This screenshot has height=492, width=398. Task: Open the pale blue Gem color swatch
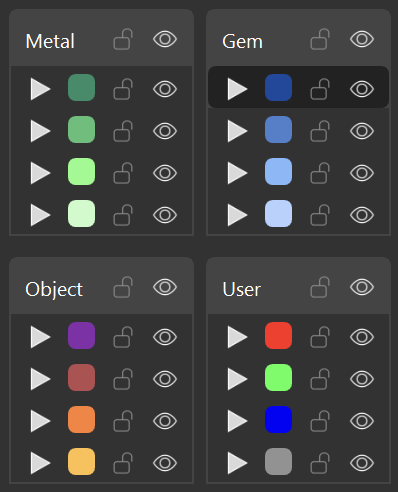click(x=278, y=214)
